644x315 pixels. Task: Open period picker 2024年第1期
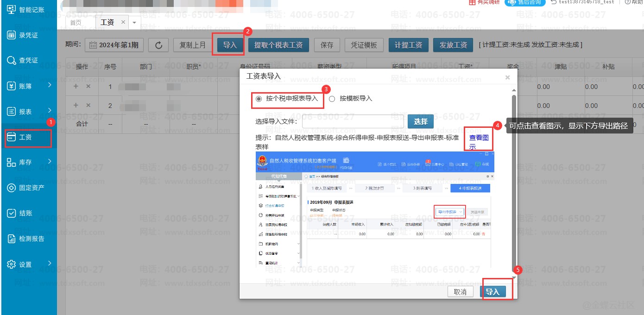114,45
